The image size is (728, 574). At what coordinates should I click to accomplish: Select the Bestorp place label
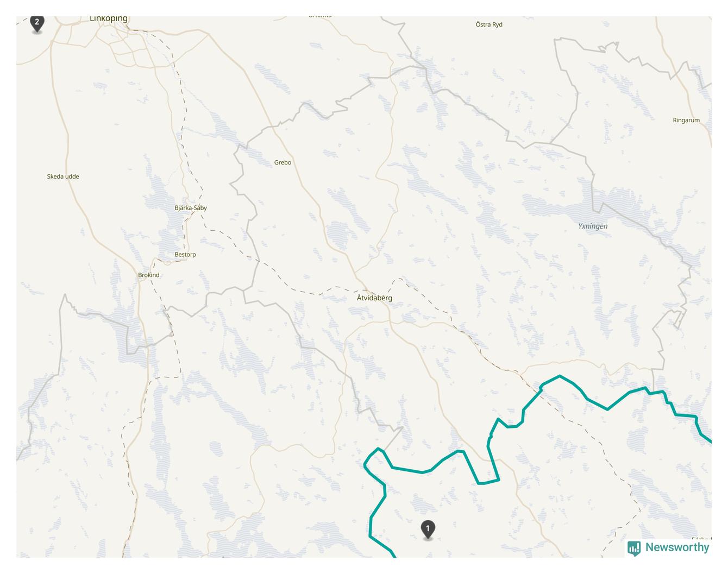pyautogui.click(x=185, y=255)
